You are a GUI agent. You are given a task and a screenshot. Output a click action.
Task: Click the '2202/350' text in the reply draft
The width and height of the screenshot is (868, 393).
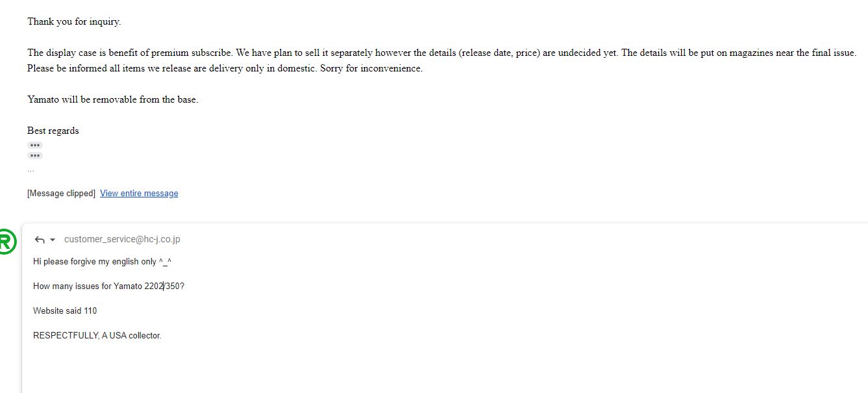pyautogui.click(x=164, y=286)
